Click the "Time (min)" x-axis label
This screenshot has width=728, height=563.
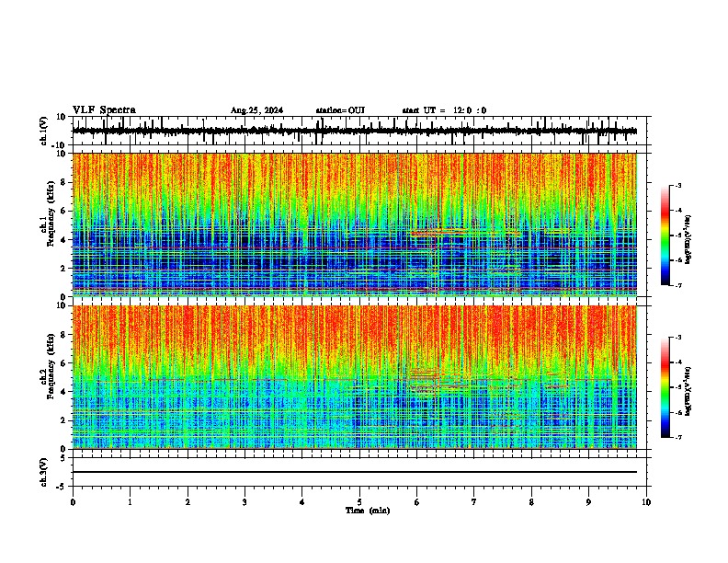(368, 511)
